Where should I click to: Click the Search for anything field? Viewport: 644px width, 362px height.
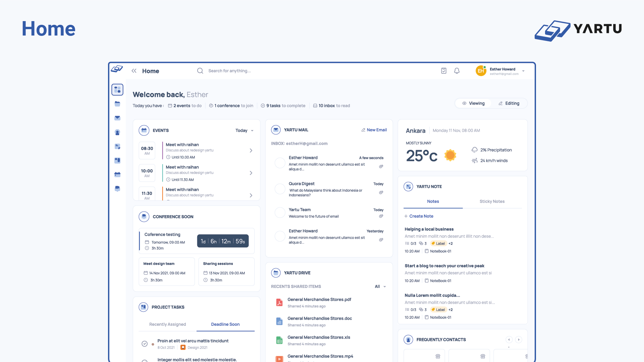pyautogui.click(x=230, y=71)
